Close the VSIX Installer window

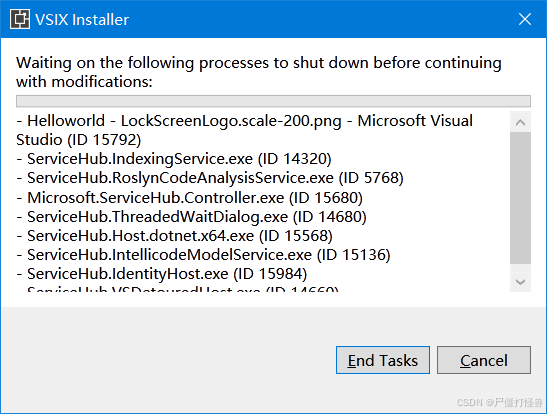(525, 19)
